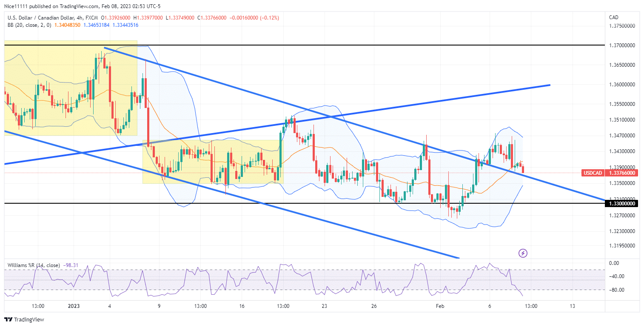Click the 1.33500000 price axis label
Image resolution: width=644 pixels, height=327 pixels.
click(x=622, y=183)
